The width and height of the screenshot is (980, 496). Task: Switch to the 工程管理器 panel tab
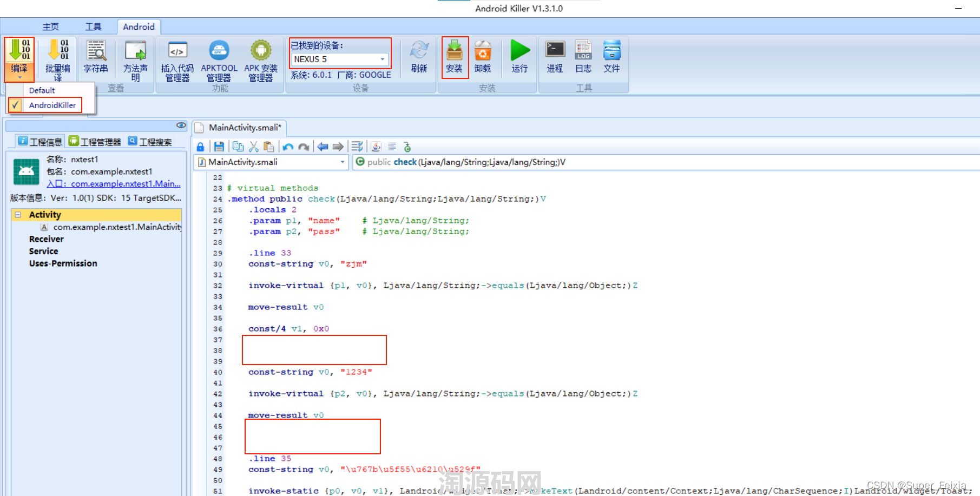(x=95, y=142)
